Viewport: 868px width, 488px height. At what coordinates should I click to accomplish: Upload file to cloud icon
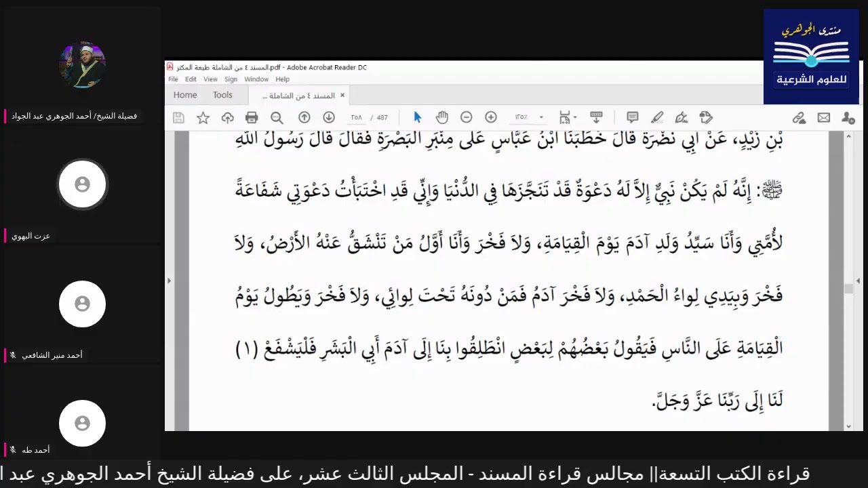(x=227, y=118)
